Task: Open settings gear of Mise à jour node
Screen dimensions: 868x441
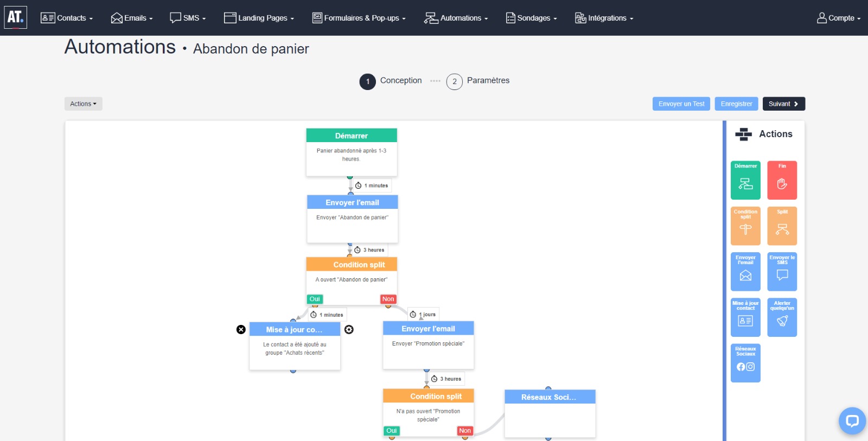Action: click(349, 329)
